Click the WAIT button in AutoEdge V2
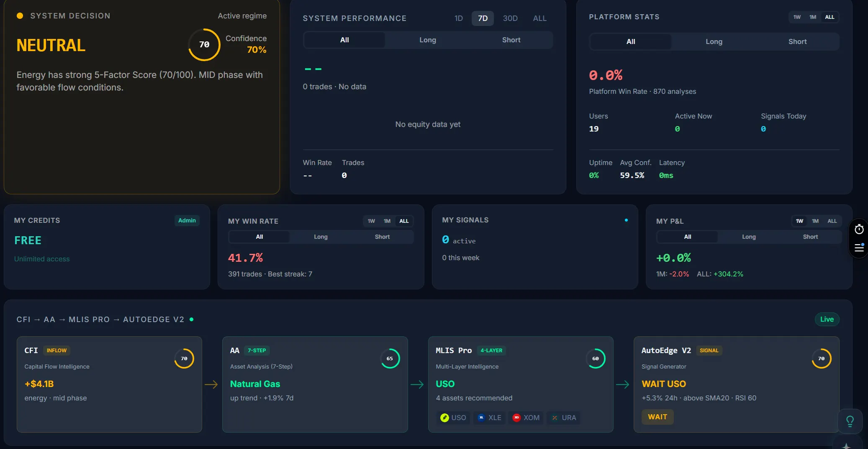 coord(657,417)
